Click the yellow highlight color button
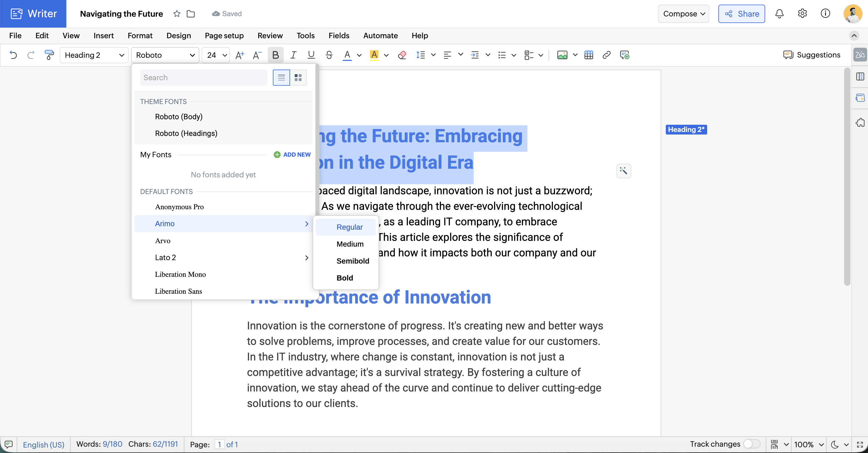868x453 pixels. [x=374, y=55]
